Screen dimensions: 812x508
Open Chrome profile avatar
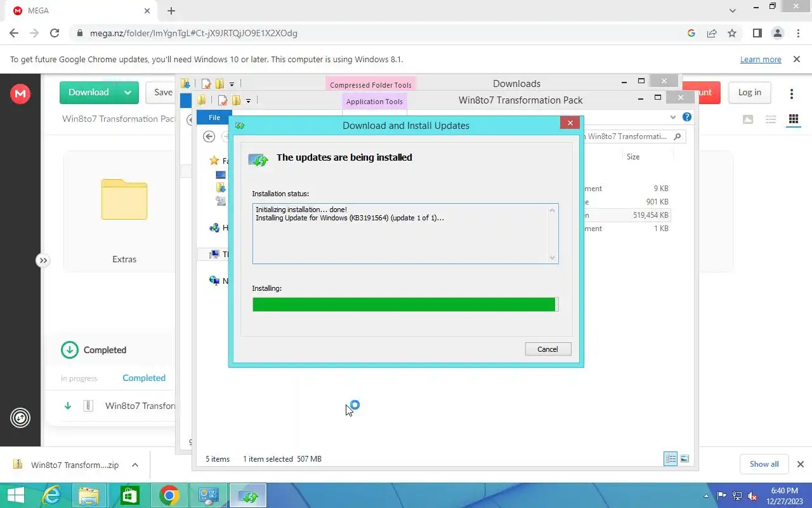coord(777,33)
